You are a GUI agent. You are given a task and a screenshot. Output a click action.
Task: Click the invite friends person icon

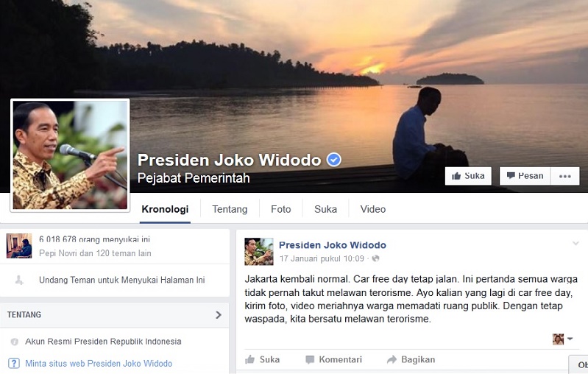19,280
